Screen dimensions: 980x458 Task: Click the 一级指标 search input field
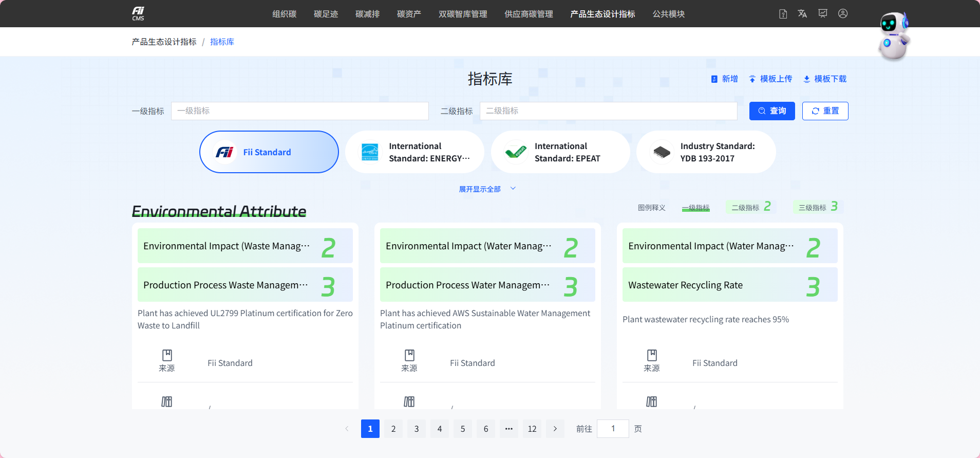click(x=300, y=111)
